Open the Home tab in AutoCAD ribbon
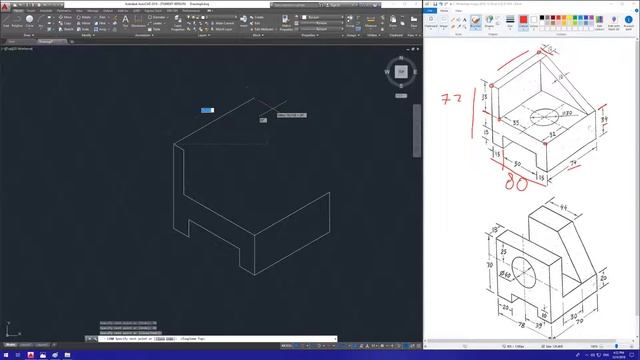The image size is (640, 360). coord(18,11)
